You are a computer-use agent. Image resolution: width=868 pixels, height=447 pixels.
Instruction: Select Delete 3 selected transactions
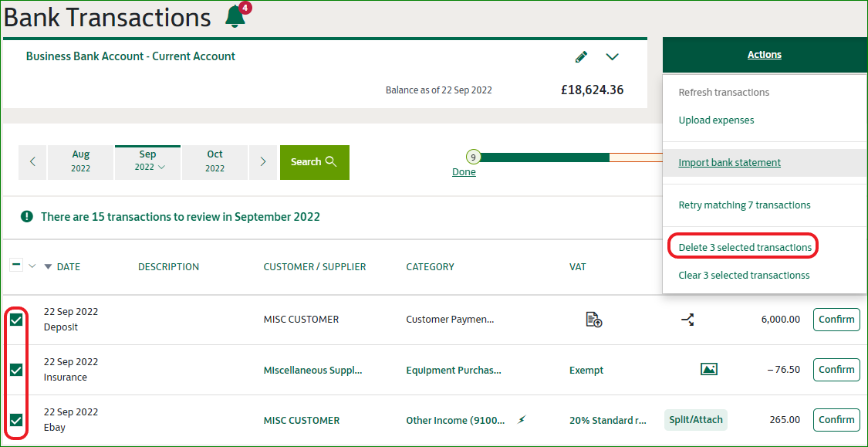click(x=745, y=248)
